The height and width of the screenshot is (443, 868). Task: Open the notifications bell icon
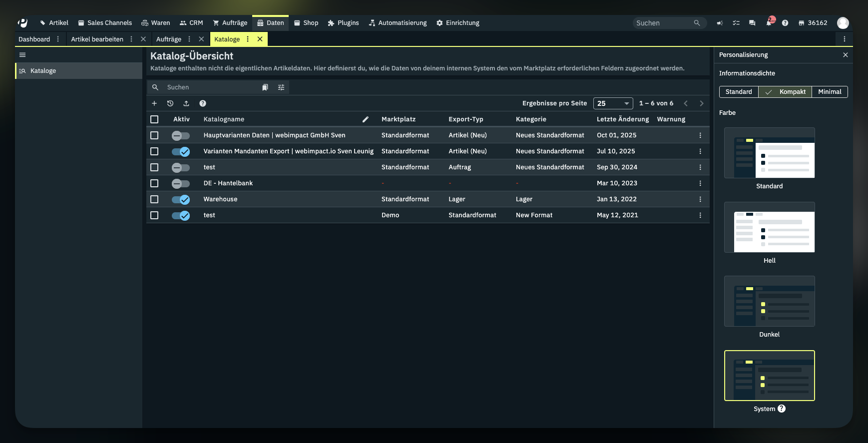pyautogui.click(x=769, y=23)
